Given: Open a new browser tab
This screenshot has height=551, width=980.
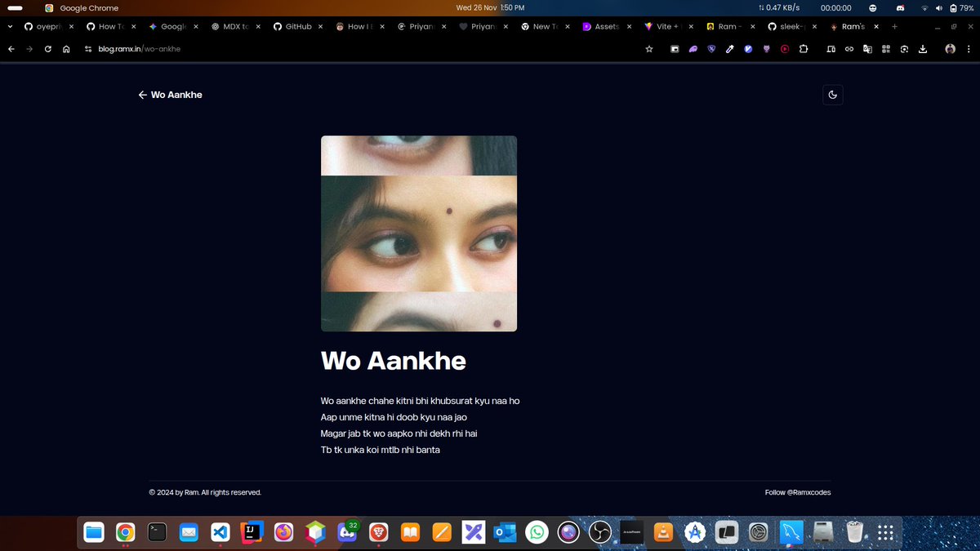Looking at the screenshot, I should point(894,26).
